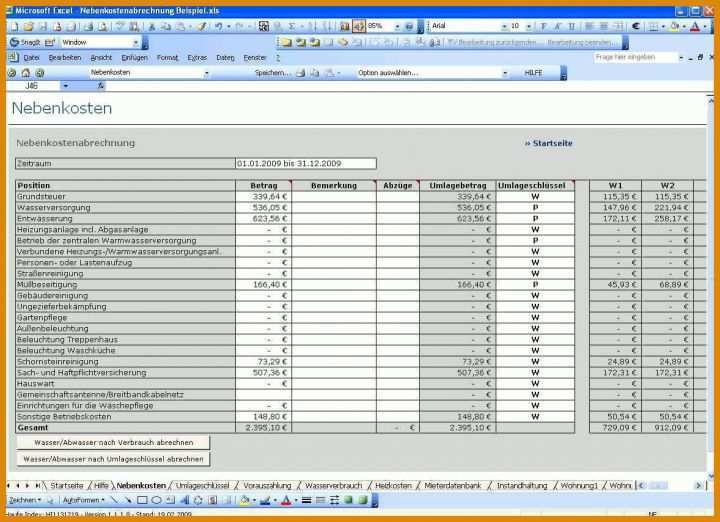Expand the Option auswählen dropdown

(505, 73)
